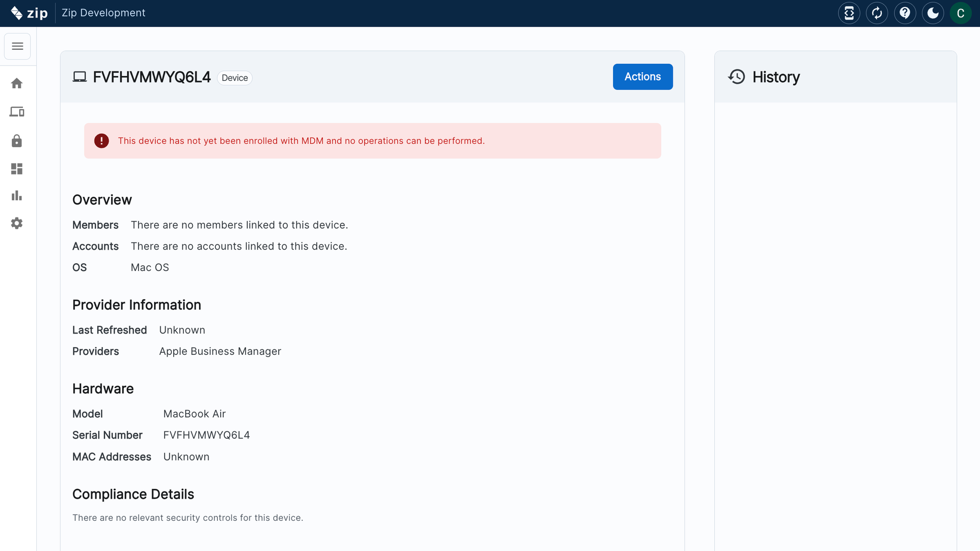Click the "Zip Development" organization name
980x551 pixels.
pyautogui.click(x=103, y=13)
